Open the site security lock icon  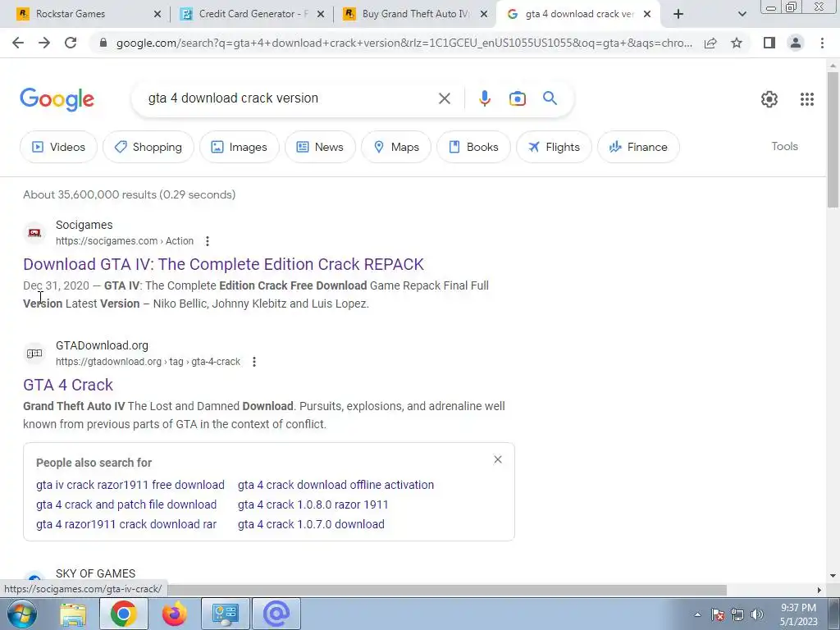pos(104,43)
